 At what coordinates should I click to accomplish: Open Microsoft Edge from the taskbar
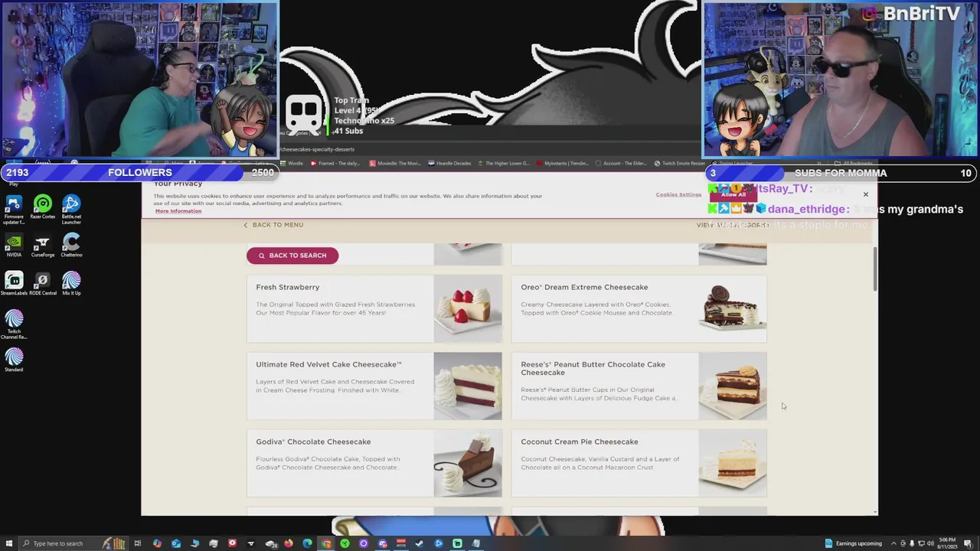coord(307,543)
